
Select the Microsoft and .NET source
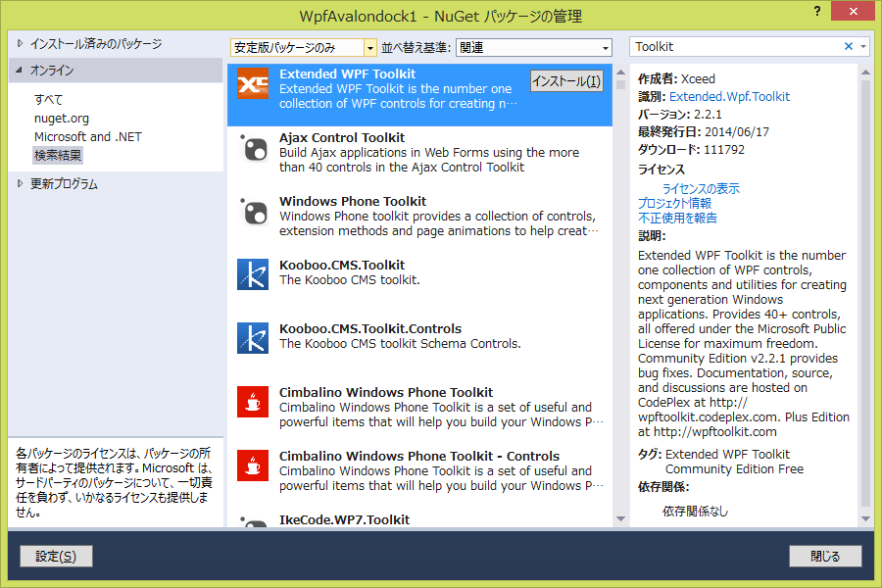[88, 137]
